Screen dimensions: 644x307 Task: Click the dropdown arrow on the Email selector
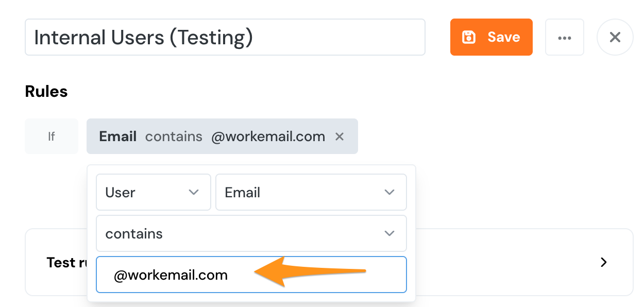[x=389, y=192]
